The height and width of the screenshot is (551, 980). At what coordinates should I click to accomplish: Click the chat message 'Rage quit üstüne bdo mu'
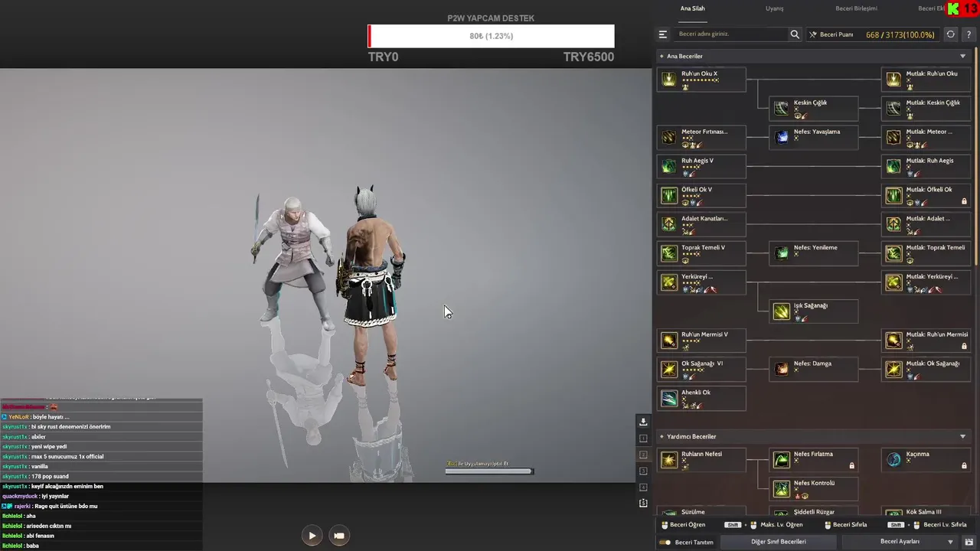tap(65, 506)
